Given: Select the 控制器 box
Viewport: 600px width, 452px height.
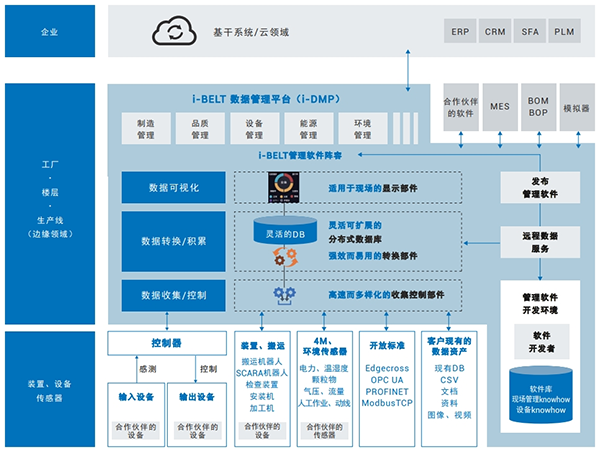Looking at the screenshot, I should tap(165, 343).
